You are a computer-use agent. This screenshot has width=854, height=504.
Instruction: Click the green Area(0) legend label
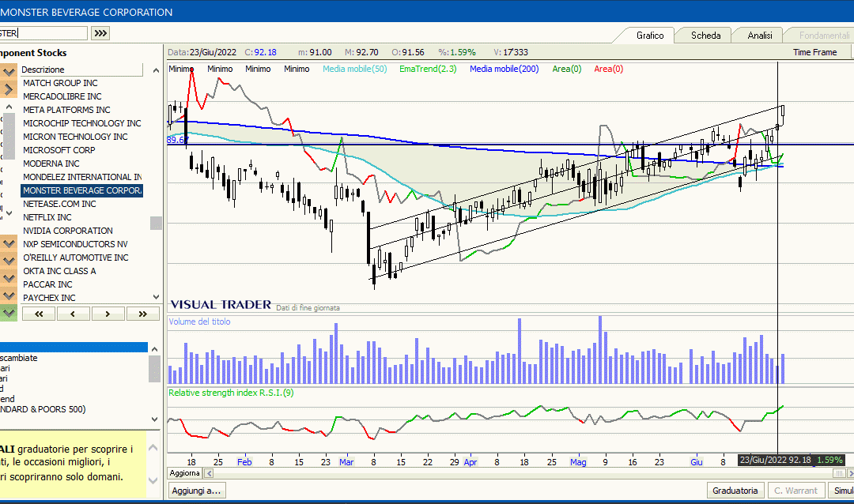pyautogui.click(x=566, y=70)
